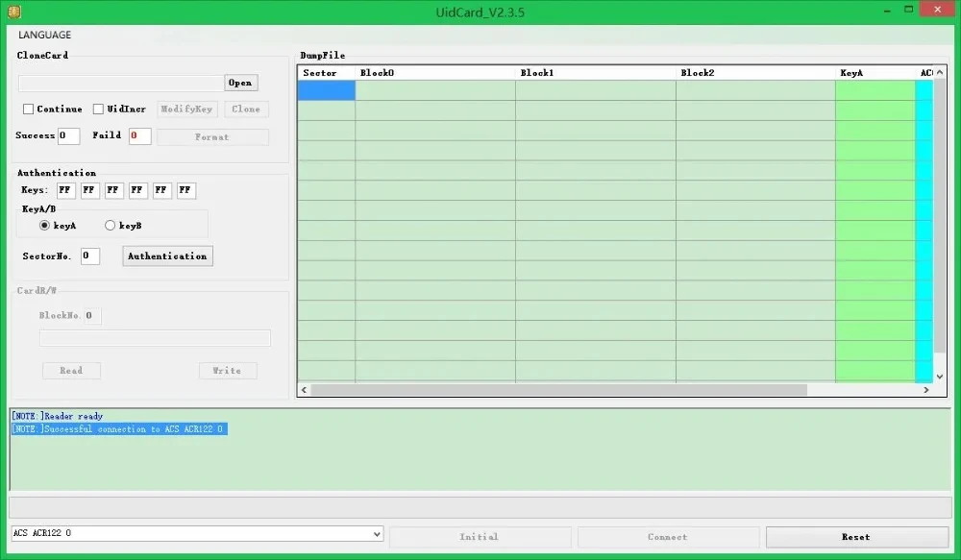961x560 pixels.
Task: Select the keyA radio button
Action: click(x=44, y=226)
